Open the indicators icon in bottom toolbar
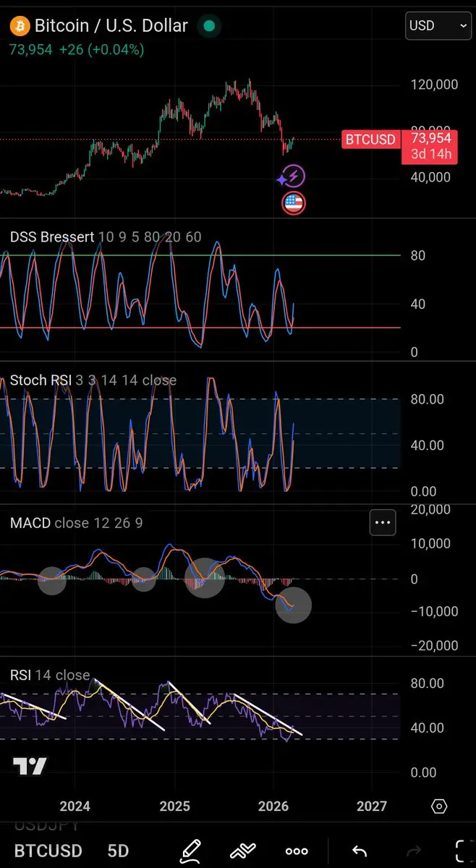476x868 pixels. (244, 851)
